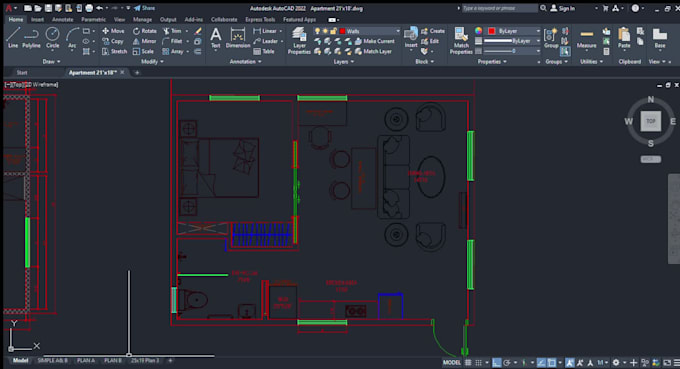Open the ByLayer lineweight dropdown

[x=538, y=41]
